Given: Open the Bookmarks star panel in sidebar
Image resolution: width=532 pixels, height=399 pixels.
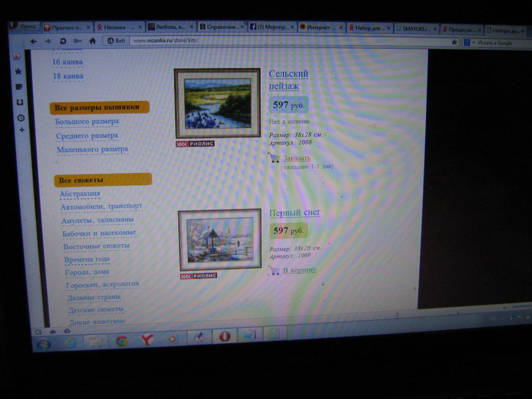Looking at the screenshot, I should coord(18,72).
